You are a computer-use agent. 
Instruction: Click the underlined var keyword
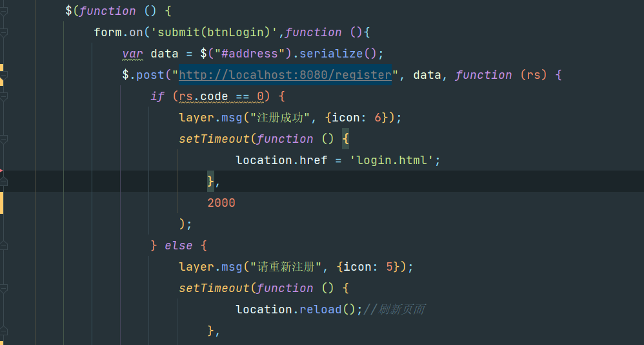[x=133, y=54]
